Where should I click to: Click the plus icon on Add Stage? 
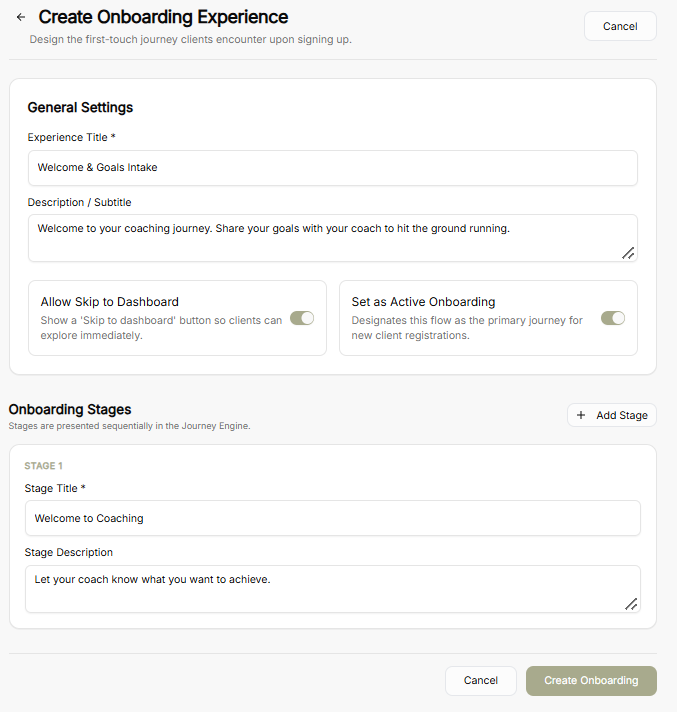point(581,415)
